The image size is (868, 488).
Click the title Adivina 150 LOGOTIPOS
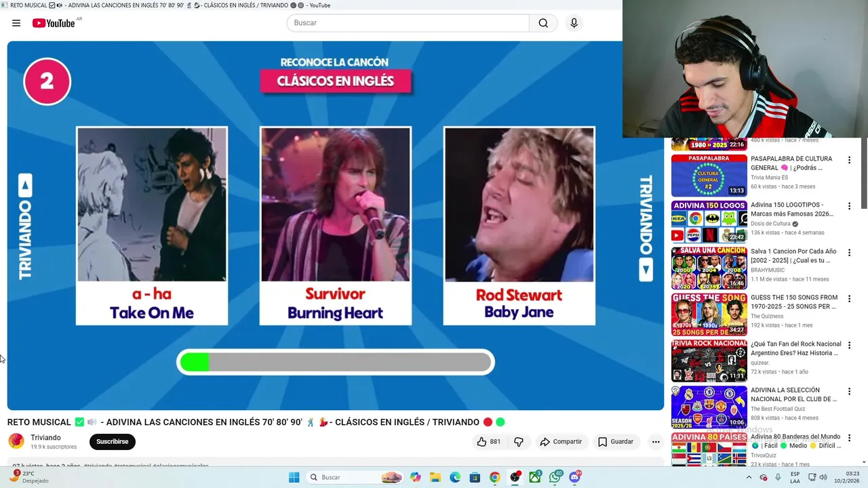coord(791,209)
